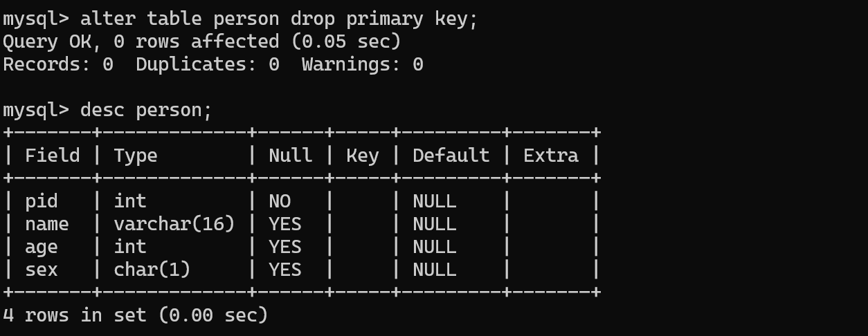Click the '4 rows in set' summary line

tap(136, 315)
